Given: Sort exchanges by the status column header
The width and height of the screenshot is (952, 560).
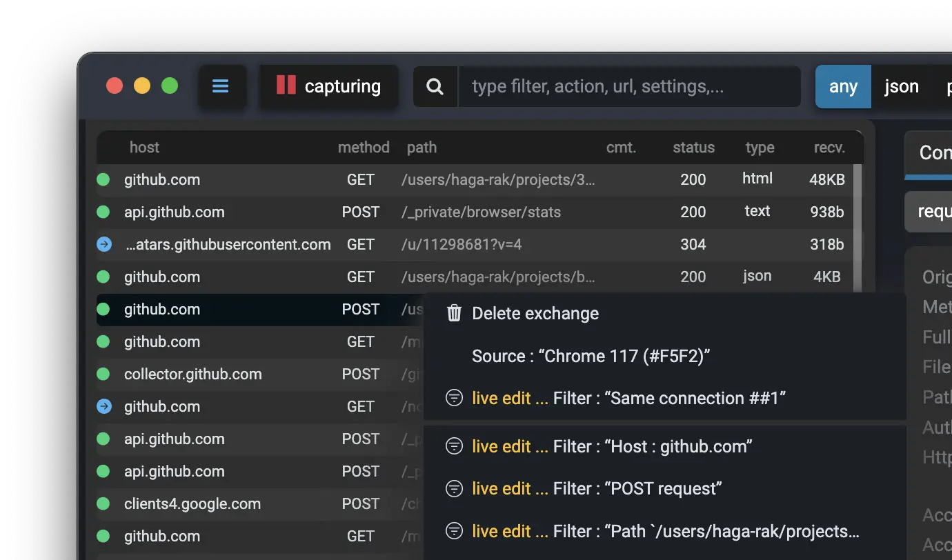Looking at the screenshot, I should pos(693,148).
